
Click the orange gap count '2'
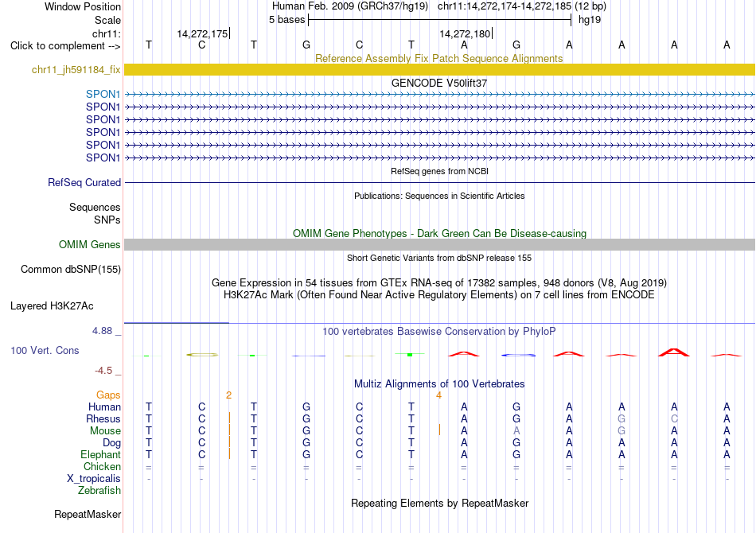click(228, 395)
